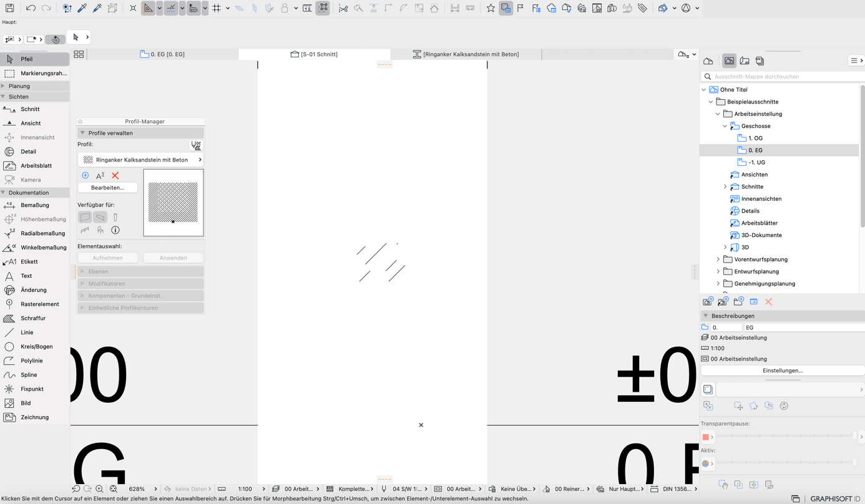Add new profile with plus icon
The height and width of the screenshot is (504, 865).
(86, 176)
